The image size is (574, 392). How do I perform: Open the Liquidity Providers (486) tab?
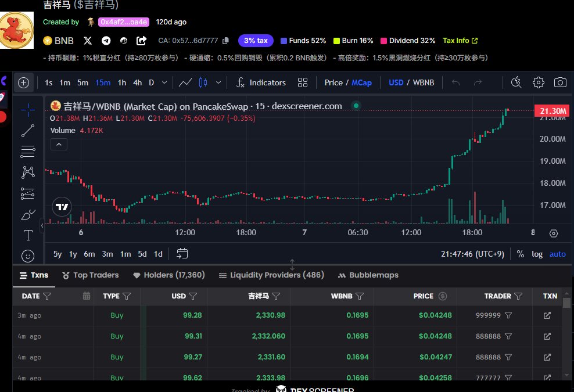(x=271, y=275)
